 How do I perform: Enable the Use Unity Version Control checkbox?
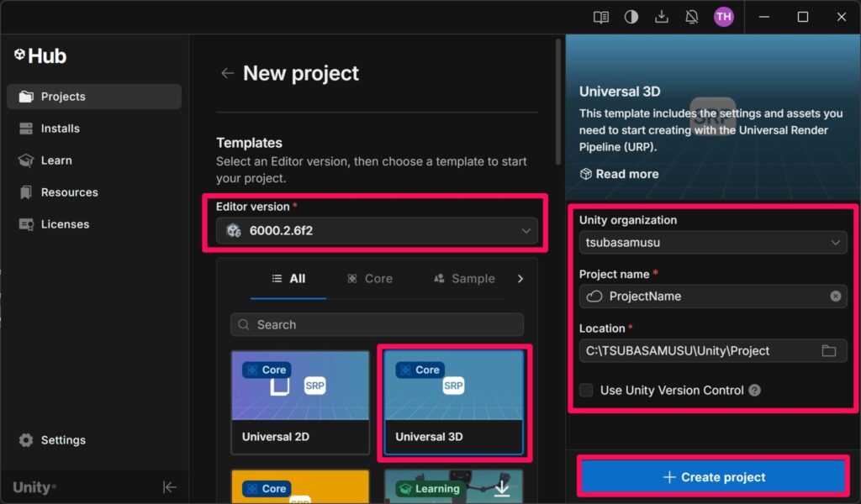click(x=586, y=390)
